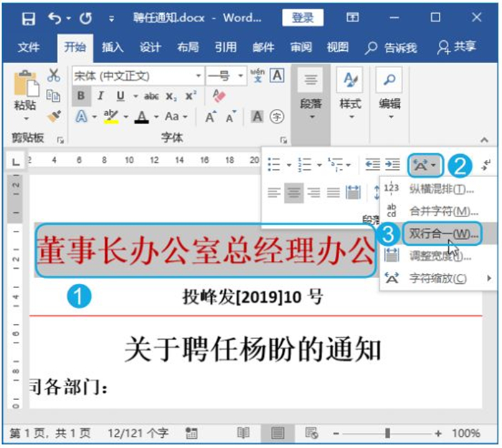Click the 共享 share button
The image size is (502, 448).
(457, 47)
